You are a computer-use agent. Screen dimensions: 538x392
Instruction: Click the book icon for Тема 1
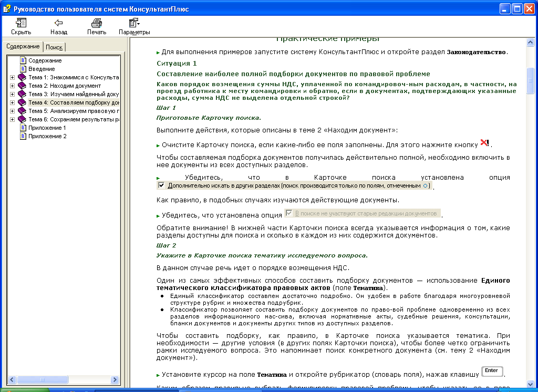coord(22,77)
